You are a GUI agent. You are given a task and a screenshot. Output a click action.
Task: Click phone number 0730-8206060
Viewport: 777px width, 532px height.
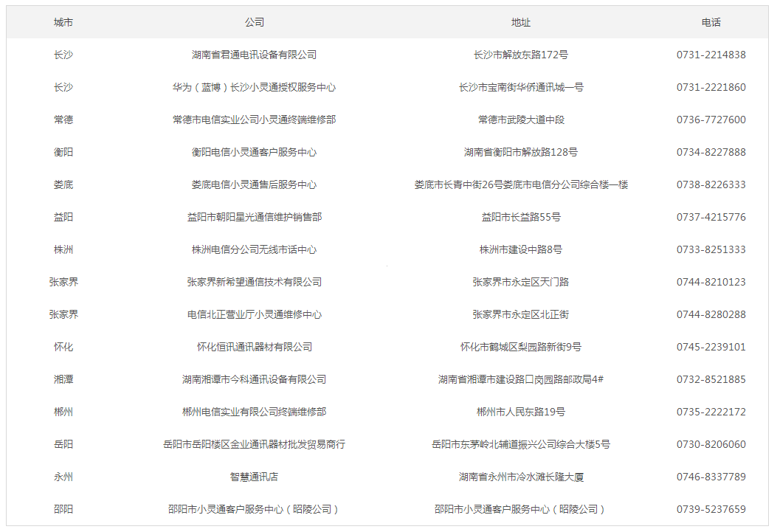[711, 444]
